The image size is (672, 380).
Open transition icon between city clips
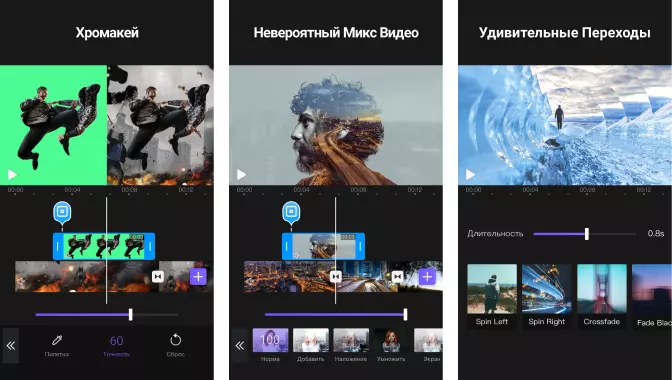(336, 277)
